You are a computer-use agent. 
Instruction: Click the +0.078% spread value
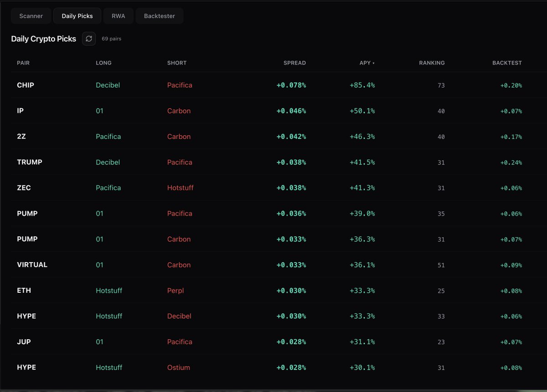(291, 85)
